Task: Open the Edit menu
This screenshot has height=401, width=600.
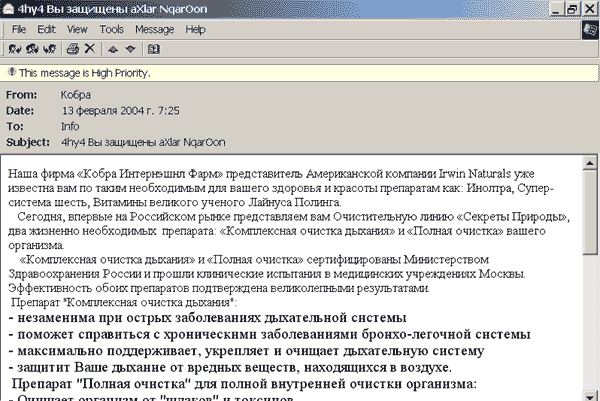Action: pos(46,29)
